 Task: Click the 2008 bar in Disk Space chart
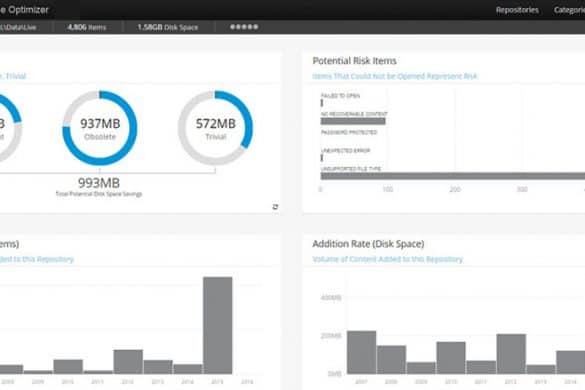[x=391, y=360]
